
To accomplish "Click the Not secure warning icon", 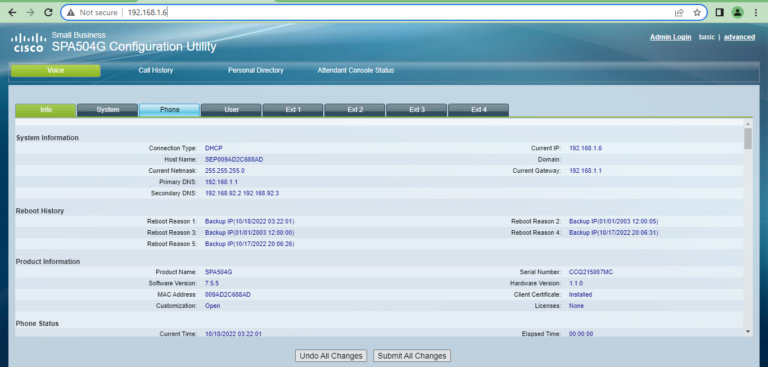I will tap(71, 13).
